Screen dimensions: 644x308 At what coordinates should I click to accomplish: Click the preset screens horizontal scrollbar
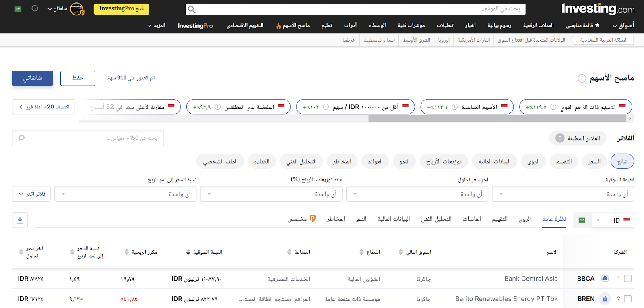pos(497,119)
